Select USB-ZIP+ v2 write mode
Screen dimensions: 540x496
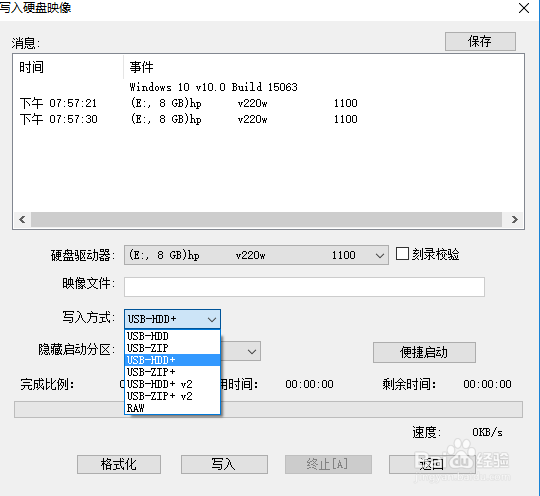[172, 396]
